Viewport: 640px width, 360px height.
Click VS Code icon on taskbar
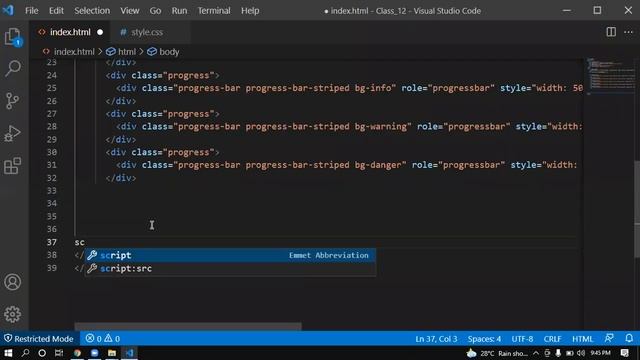pyautogui.click(x=129, y=353)
